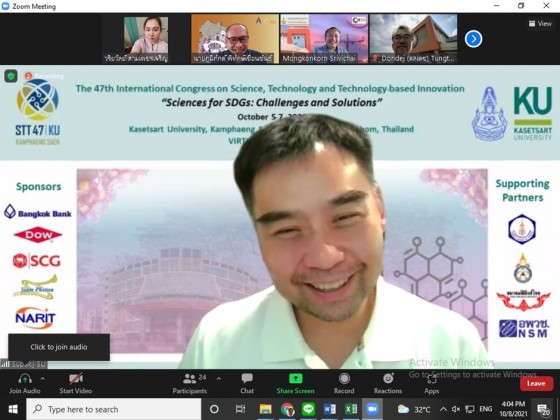Open the View layout menu
The height and width of the screenshot is (420, 560).
click(540, 24)
